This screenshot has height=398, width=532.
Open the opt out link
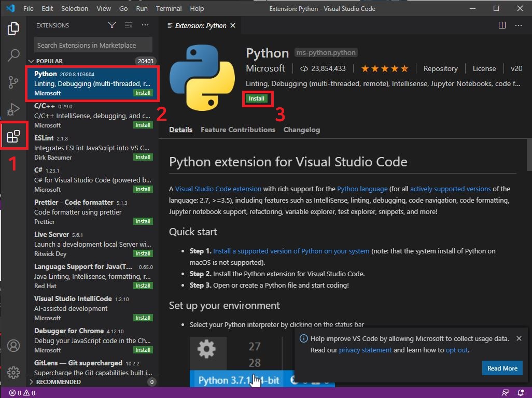point(457,350)
